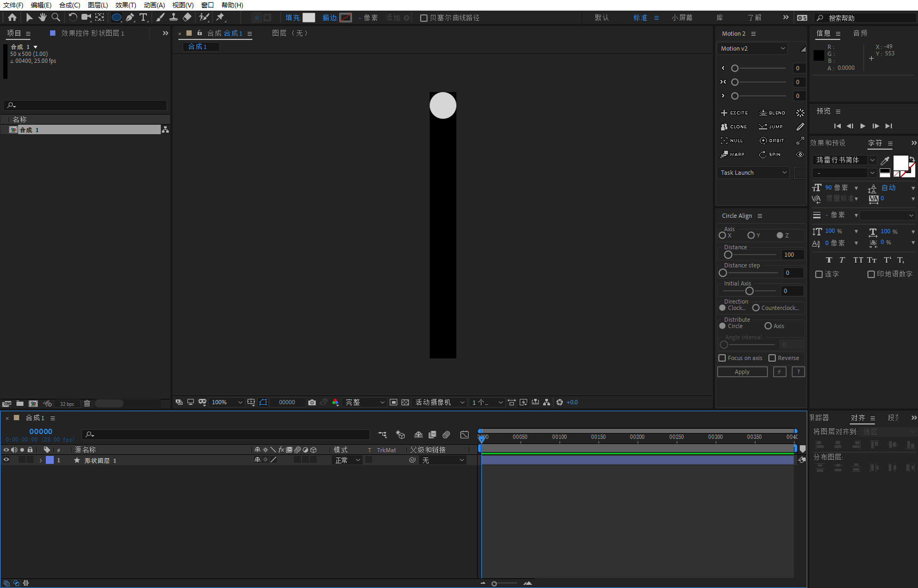Select the Pen tool

130,18
